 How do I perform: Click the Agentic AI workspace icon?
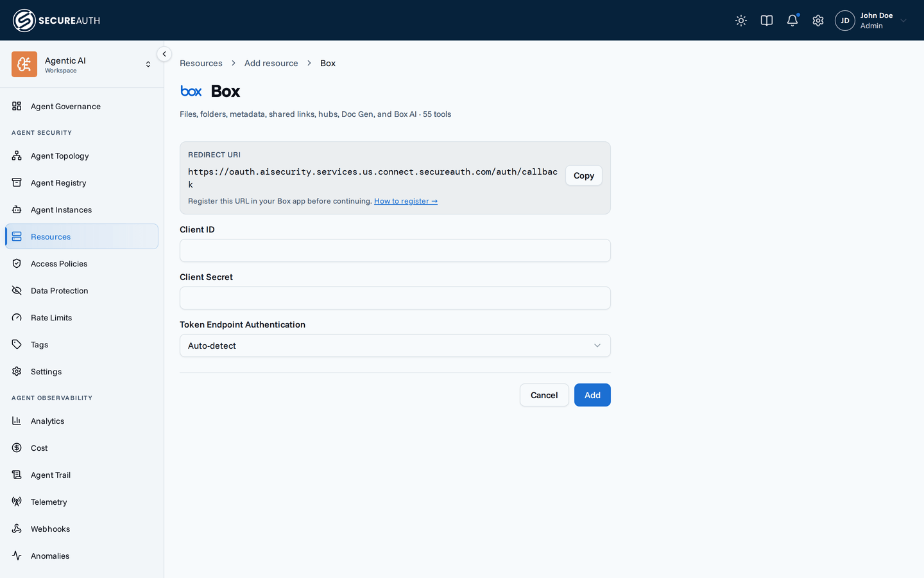point(24,64)
